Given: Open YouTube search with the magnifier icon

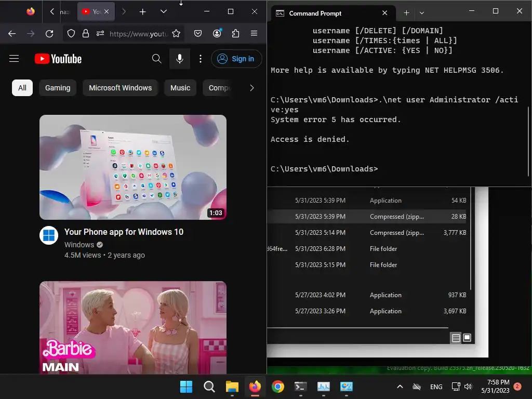Looking at the screenshot, I should (156, 59).
